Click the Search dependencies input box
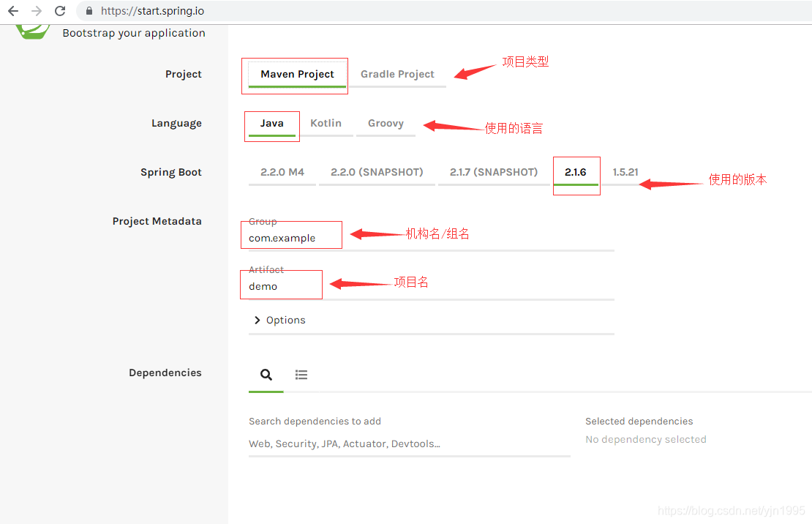The width and height of the screenshot is (812, 524). point(409,444)
